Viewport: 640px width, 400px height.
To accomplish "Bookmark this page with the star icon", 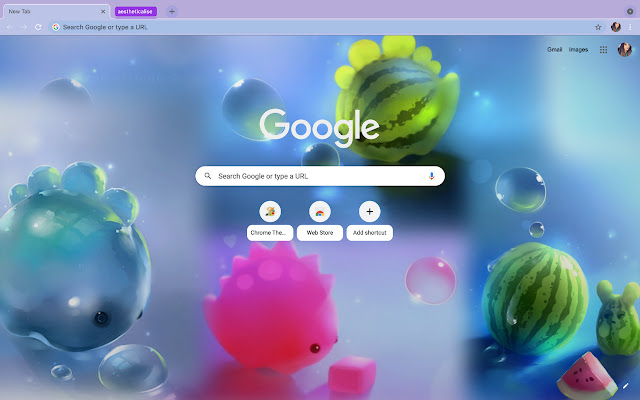I will click(598, 27).
